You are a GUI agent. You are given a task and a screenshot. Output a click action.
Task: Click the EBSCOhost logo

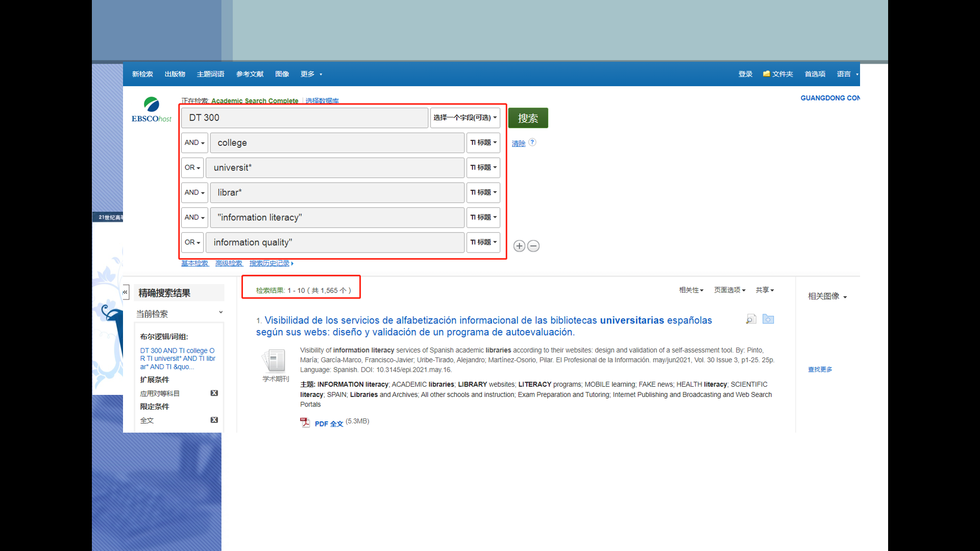point(152,110)
